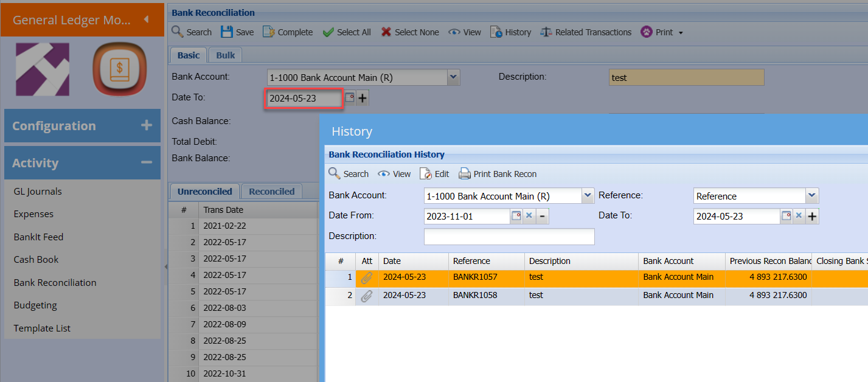Collapse the Activity section
This screenshot has width=868, height=382.
[x=146, y=162]
